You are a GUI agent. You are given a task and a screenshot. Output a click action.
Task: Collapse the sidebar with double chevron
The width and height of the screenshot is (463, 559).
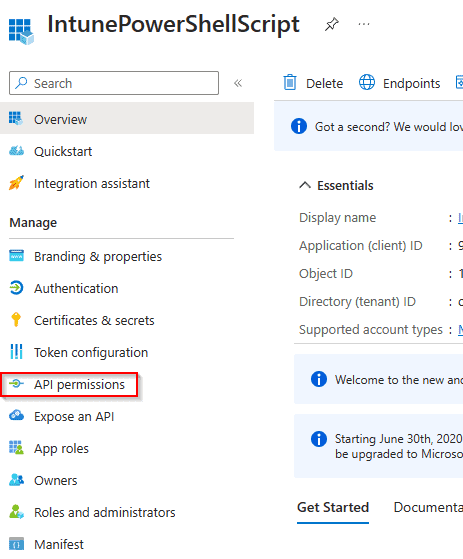[x=238, y=83]
